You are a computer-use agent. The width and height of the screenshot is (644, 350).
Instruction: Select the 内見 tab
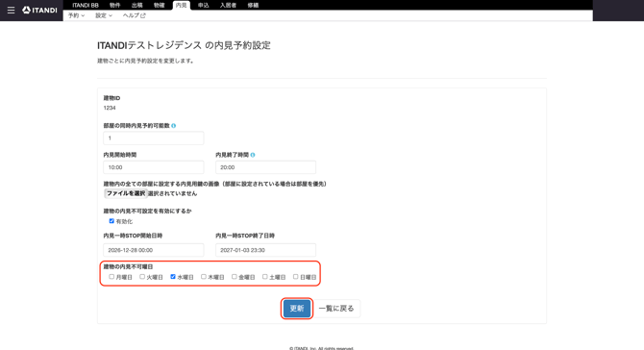point(181,6)
